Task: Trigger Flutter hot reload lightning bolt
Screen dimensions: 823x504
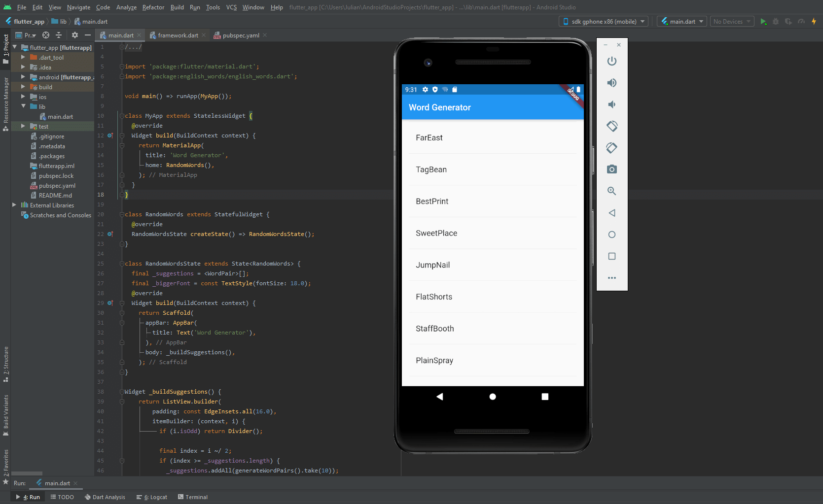Action: click(x=814, y=21)
